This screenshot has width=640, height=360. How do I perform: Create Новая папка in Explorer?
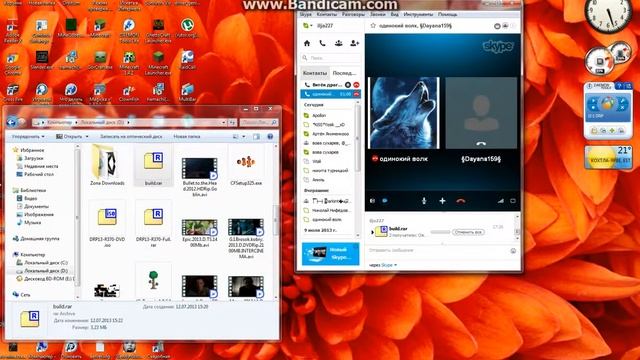point(187,136)
